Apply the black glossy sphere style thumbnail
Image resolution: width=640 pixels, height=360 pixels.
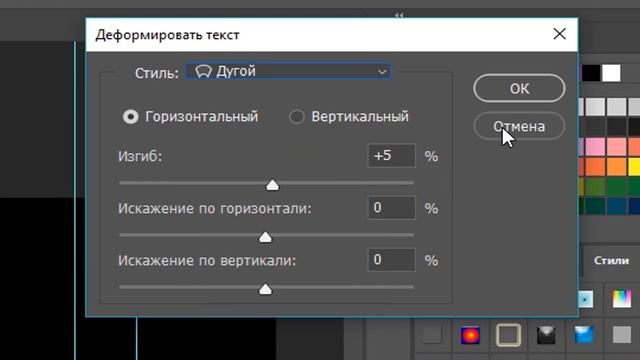[546, 336]
